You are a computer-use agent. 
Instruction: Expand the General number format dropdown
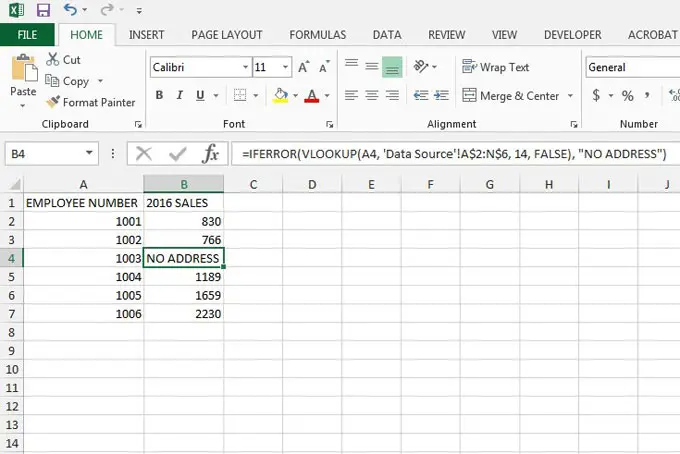click(x=632, y=68)
